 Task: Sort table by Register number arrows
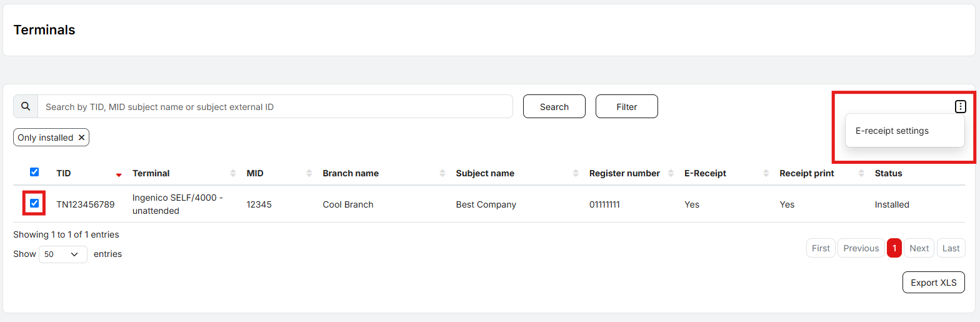point(671,173)
